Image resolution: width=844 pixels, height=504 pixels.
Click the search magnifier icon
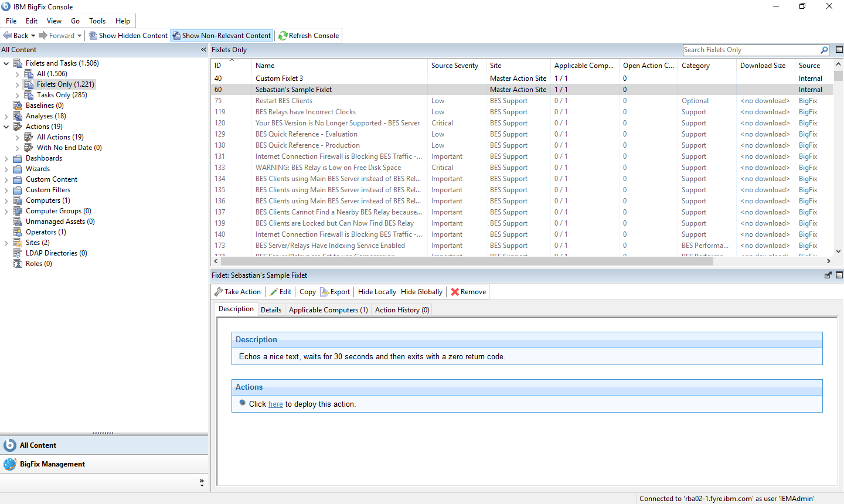(824, 50)
